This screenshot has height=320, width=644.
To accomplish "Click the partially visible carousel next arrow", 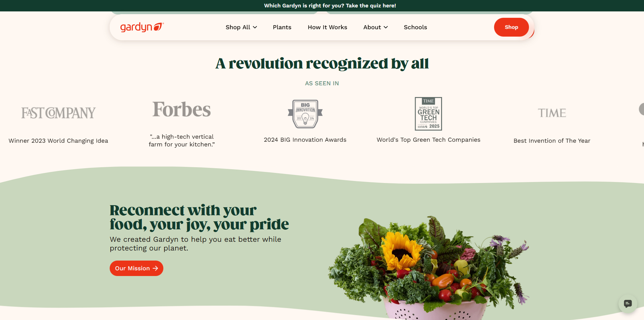I will point(641,109).
